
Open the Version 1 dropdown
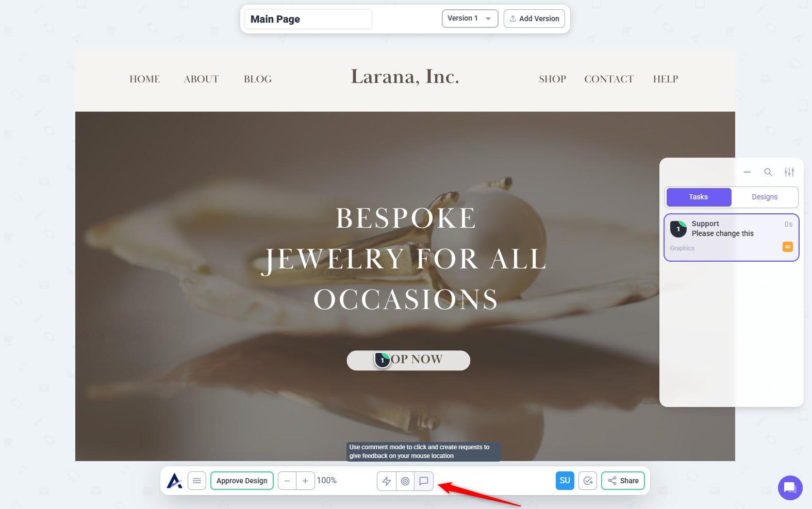click(470, 19)
